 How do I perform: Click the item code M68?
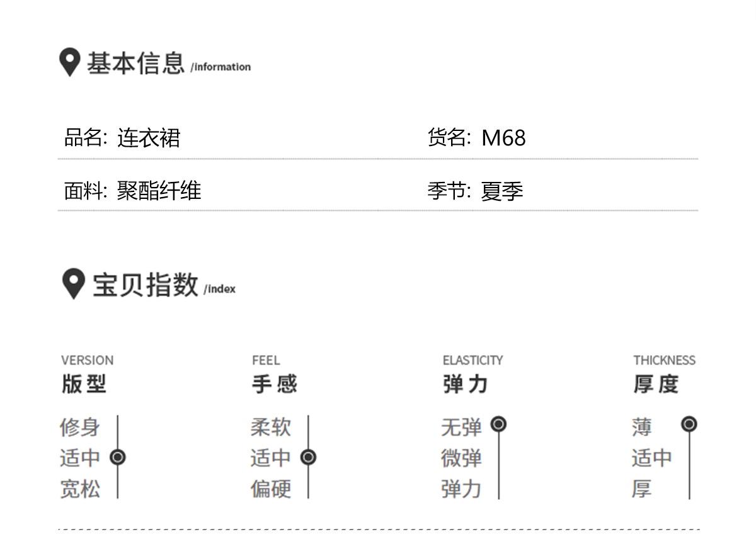[503, 138]
